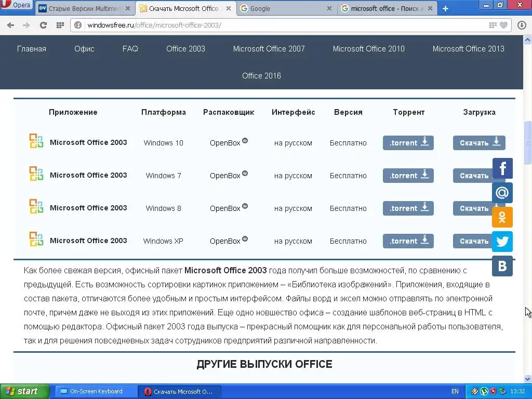Click the Платформа column header
Screen dimensions: 532x399
[x=164, y=112]
